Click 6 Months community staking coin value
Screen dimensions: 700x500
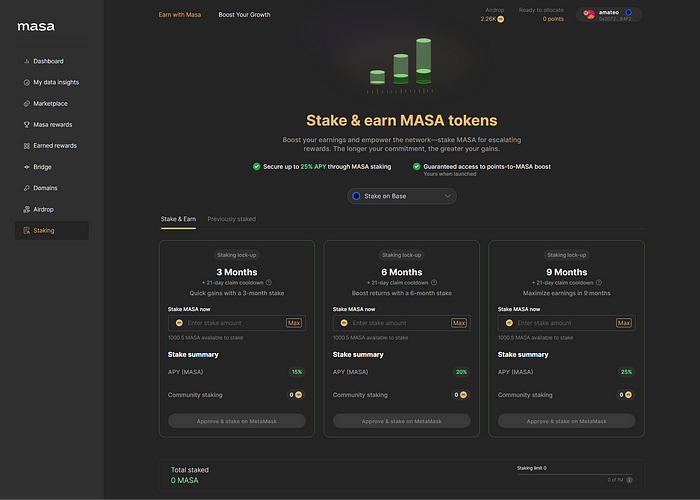tap(460, 395)
